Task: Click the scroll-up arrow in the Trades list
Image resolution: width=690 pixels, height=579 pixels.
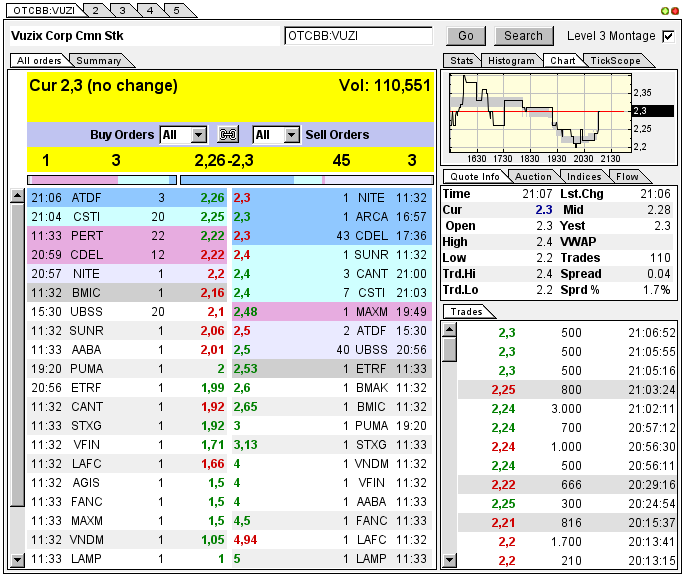Action: pyautogui.click(x=449, y=329)
